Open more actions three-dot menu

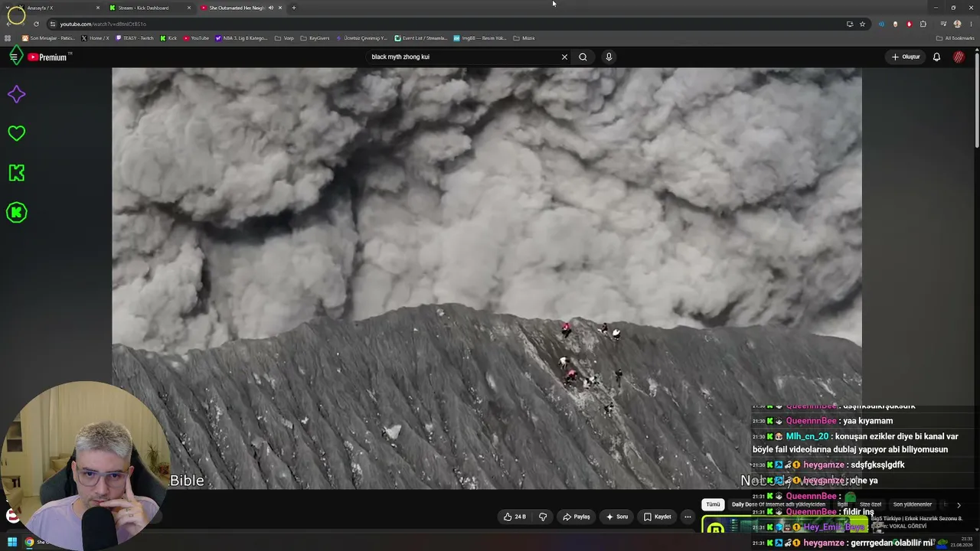point(688,517)
